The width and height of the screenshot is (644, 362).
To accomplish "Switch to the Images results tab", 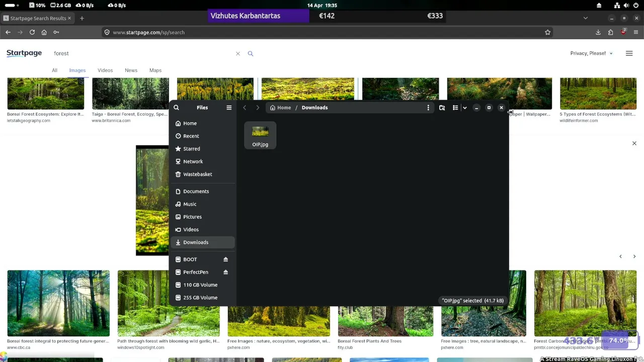I will 77,70.
